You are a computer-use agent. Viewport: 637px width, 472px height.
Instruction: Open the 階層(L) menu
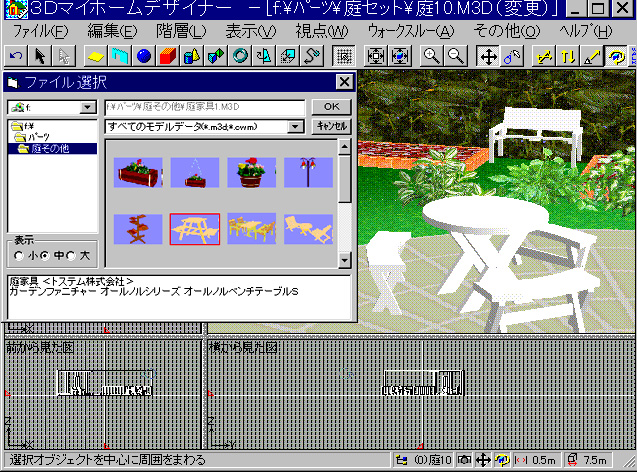coord(181,31)
